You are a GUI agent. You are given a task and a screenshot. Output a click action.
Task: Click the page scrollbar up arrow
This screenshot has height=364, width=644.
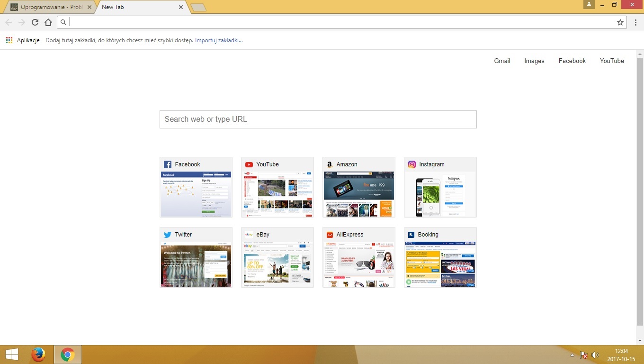click(640, 54)
